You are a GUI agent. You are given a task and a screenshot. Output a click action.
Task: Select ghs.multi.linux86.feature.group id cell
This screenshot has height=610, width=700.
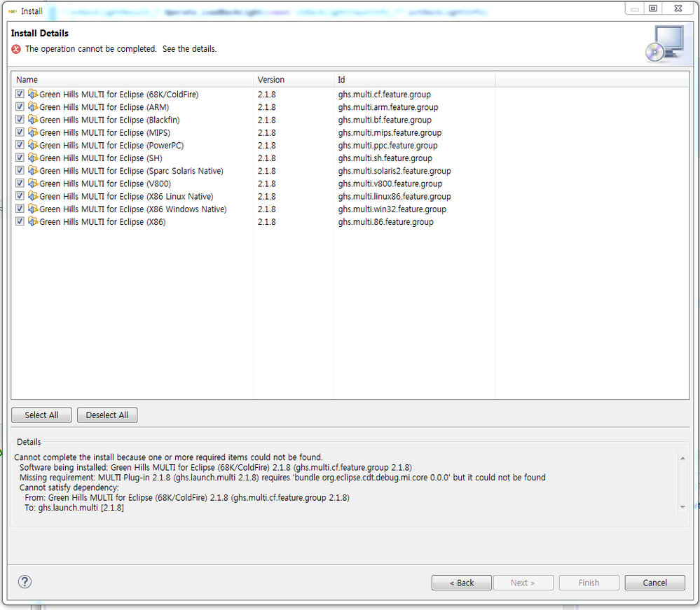394,196
